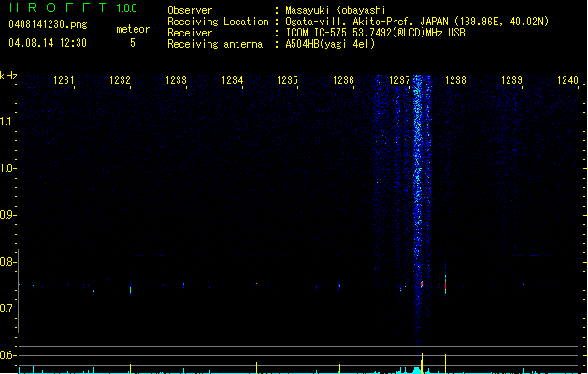Screen dimensions: 588x374
Task: Click the 1238 time axis marker
Action: (455, 80)
